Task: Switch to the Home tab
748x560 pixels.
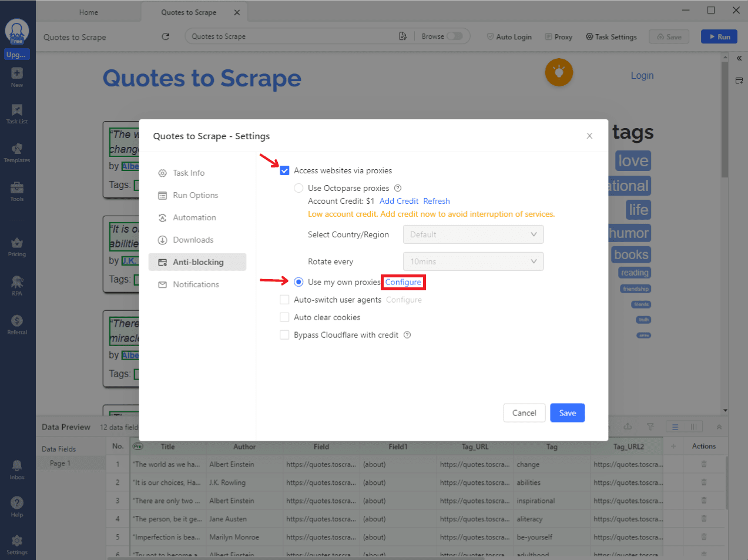Action: pos(88,12)
